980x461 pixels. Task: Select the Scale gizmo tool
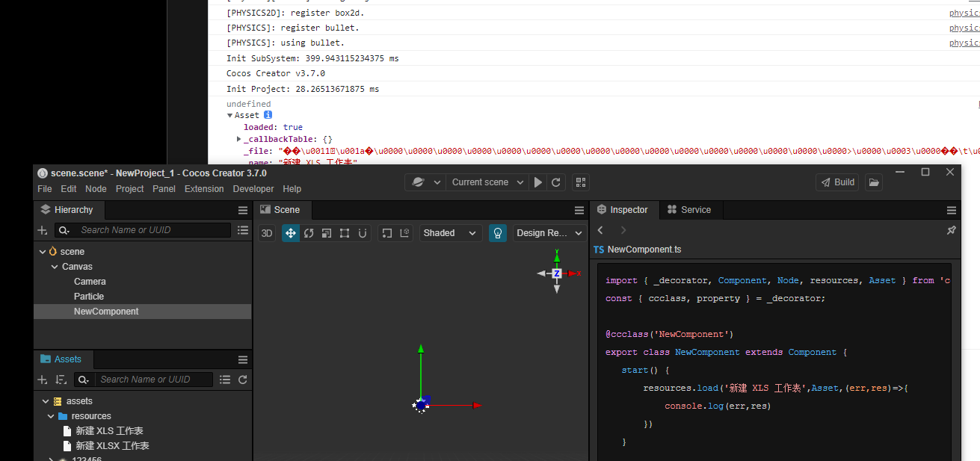pos(327,233)
